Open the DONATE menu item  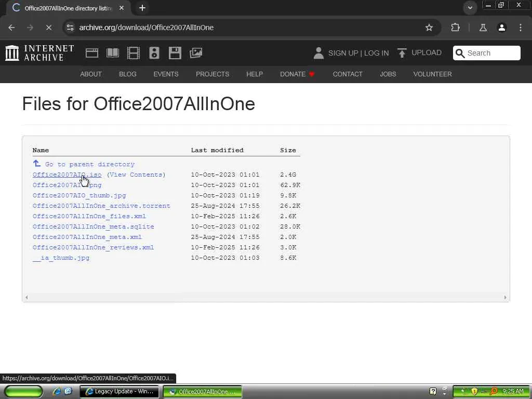tap(297, 74)
